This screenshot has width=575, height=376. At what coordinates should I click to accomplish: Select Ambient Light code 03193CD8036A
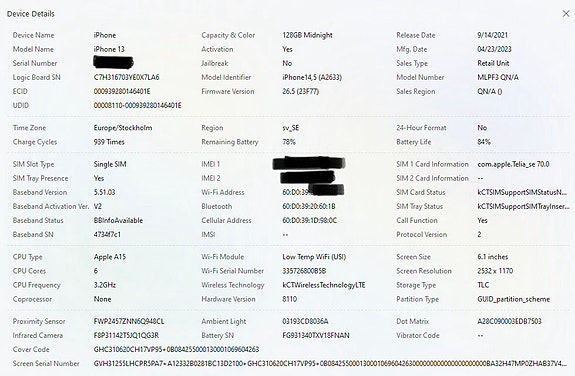point(305,321)
